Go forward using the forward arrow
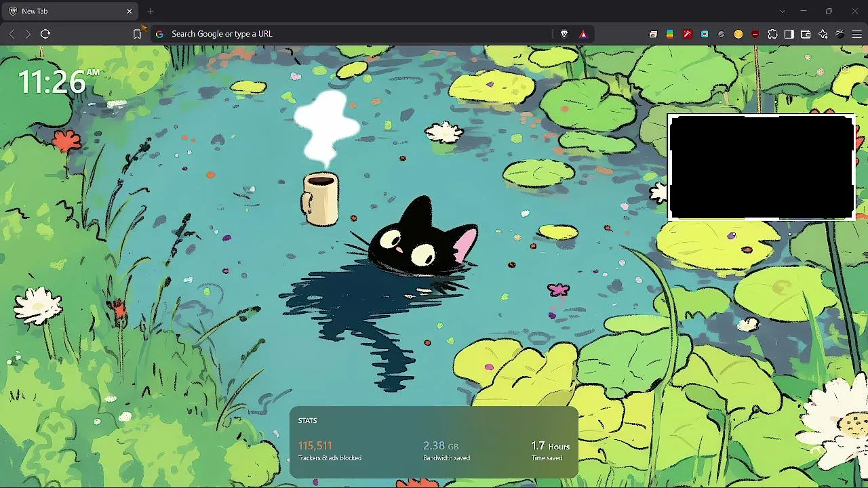The image size is (868, 488). (28, 34)
